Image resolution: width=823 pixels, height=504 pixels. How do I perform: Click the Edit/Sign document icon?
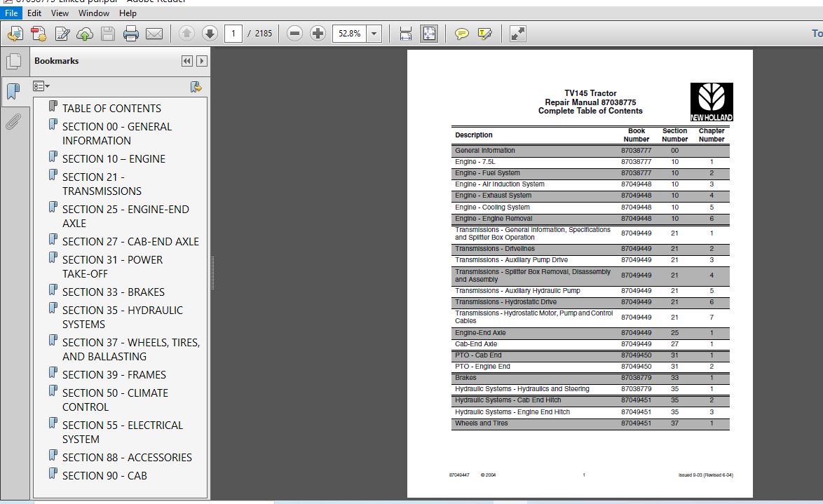62,34
